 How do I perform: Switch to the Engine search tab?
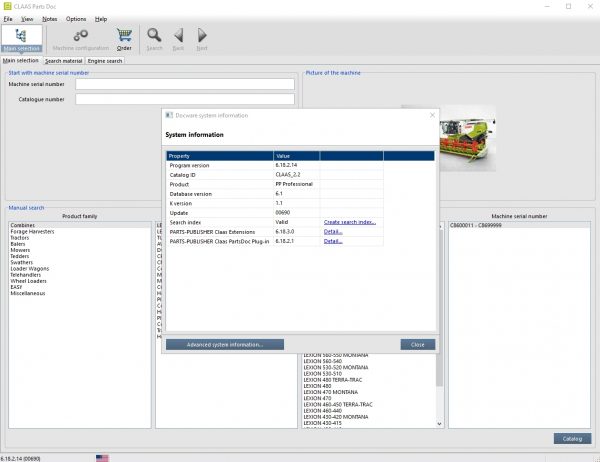click(x=106, y=61)
